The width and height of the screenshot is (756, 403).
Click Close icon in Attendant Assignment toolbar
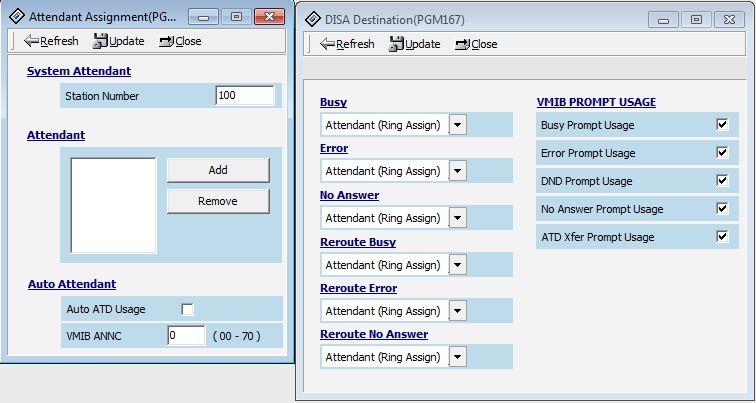(x=165, y=41)
